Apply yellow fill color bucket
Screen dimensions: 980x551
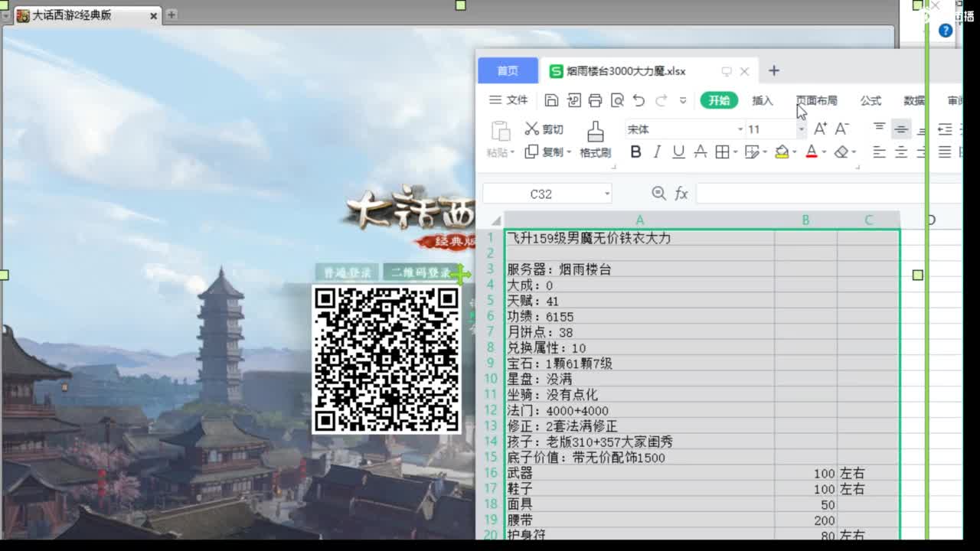coord(782,152)
